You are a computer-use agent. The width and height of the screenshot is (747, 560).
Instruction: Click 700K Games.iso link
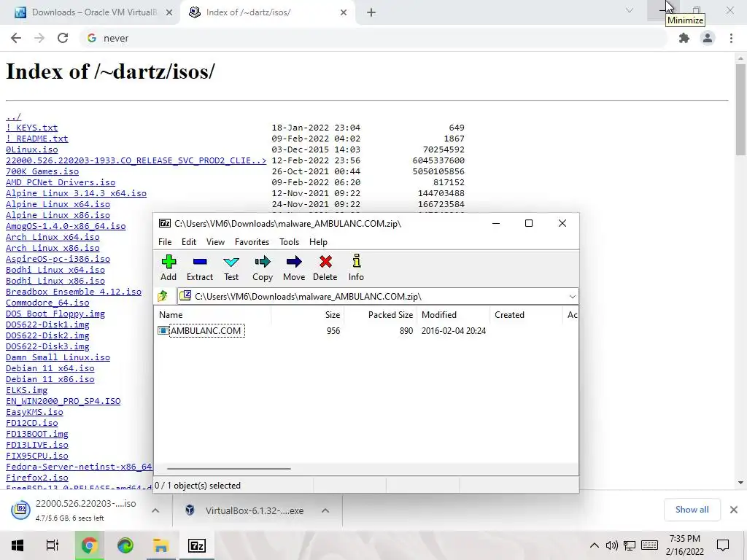[42, 171]
